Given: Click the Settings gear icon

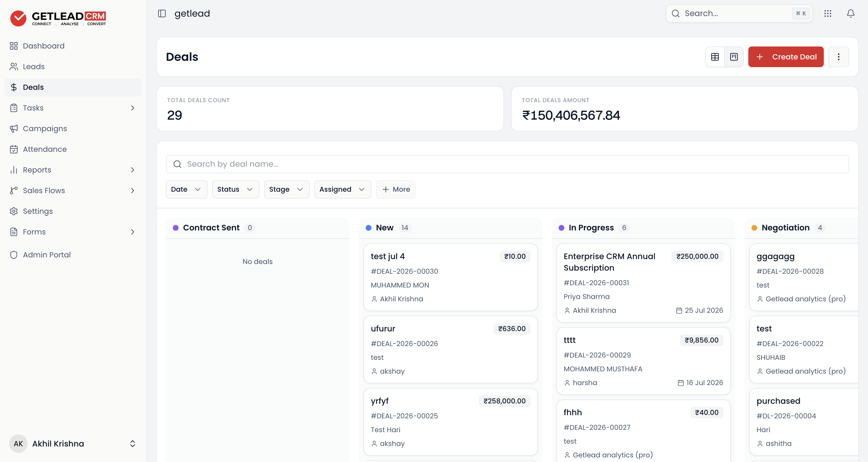Looking at the screenshot, I should (13, 211).
